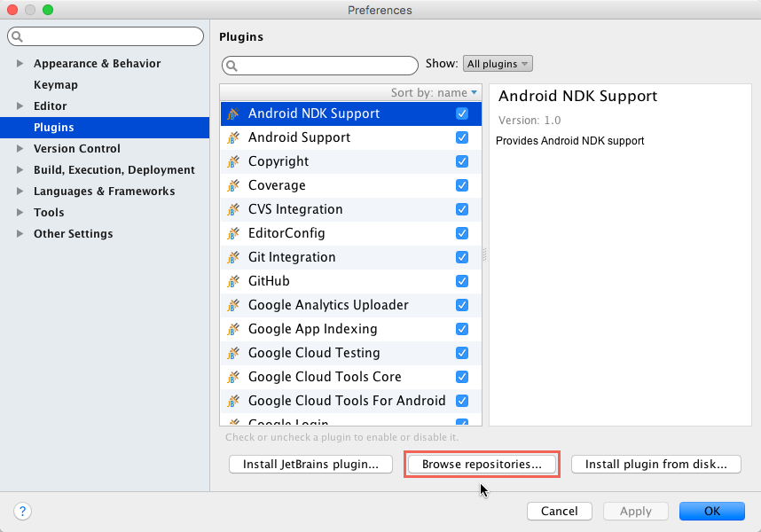Screen dimensions: 761x532
Task: Click Install plugin from disk button
Action: (656, 464)
